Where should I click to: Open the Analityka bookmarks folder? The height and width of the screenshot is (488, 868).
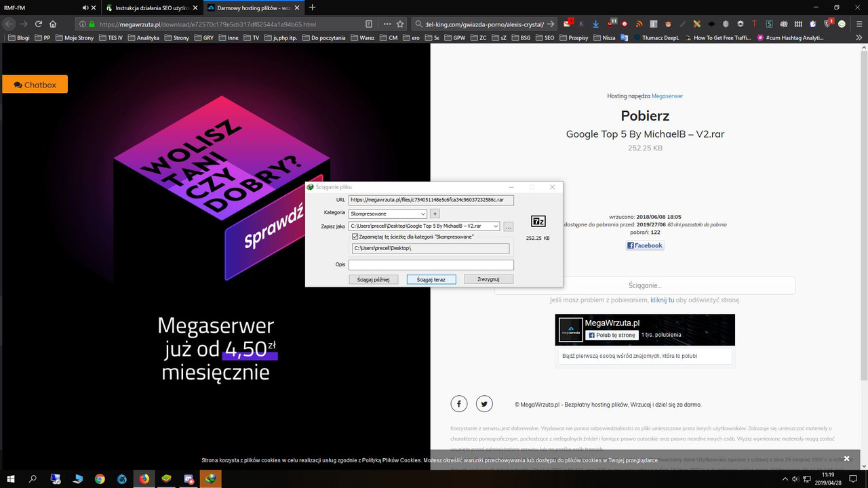tap(142, 38)
